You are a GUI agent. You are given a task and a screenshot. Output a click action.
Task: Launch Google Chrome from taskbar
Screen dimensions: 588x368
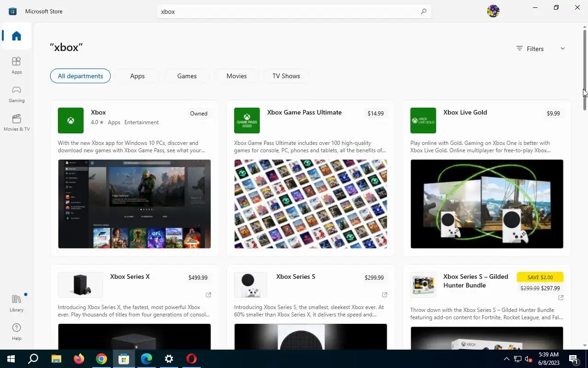[102, 359]
